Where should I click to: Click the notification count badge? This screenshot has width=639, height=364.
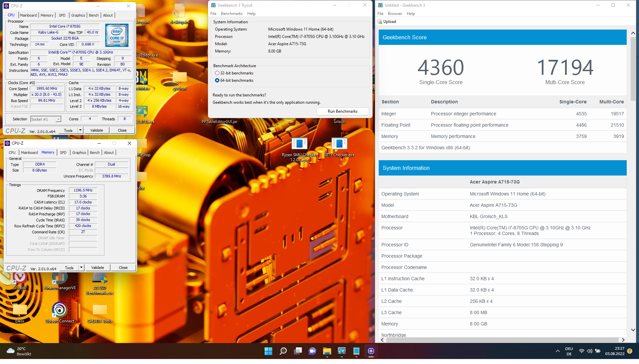[630, 351]
